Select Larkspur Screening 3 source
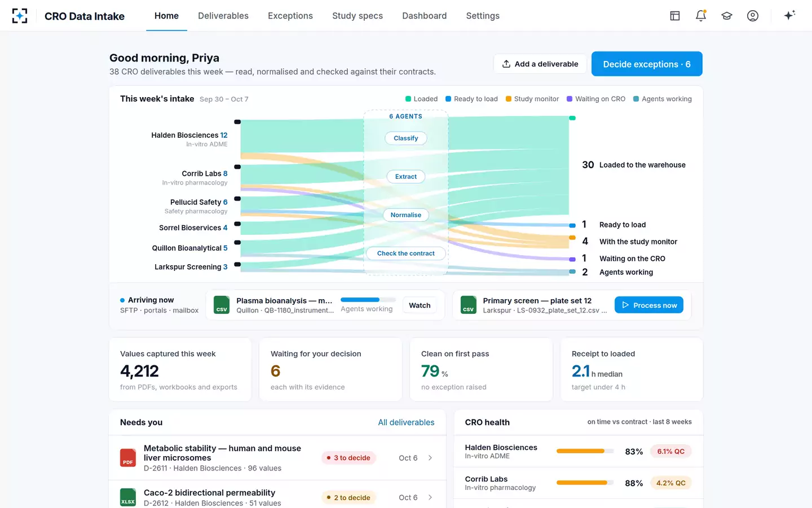 click(x=191, y=267)
